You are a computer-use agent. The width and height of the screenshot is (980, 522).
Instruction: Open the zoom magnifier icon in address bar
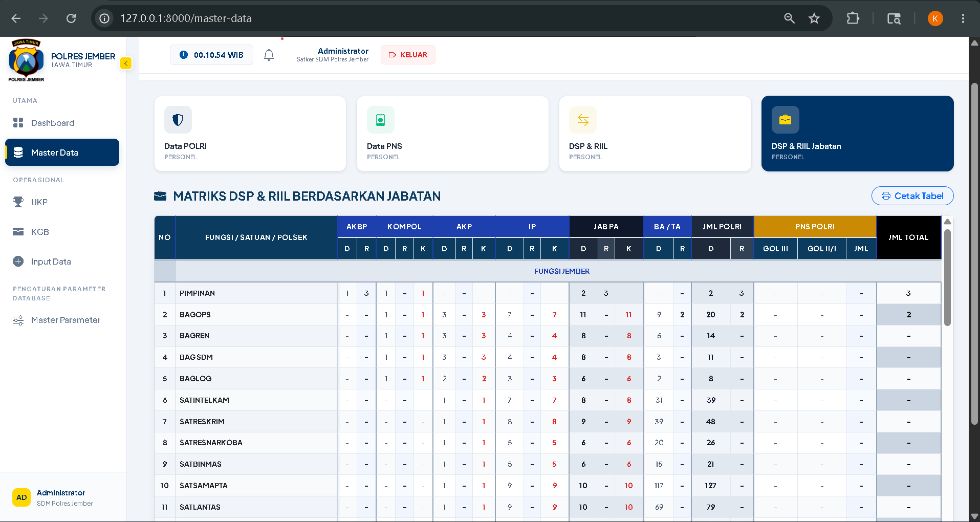789,18
